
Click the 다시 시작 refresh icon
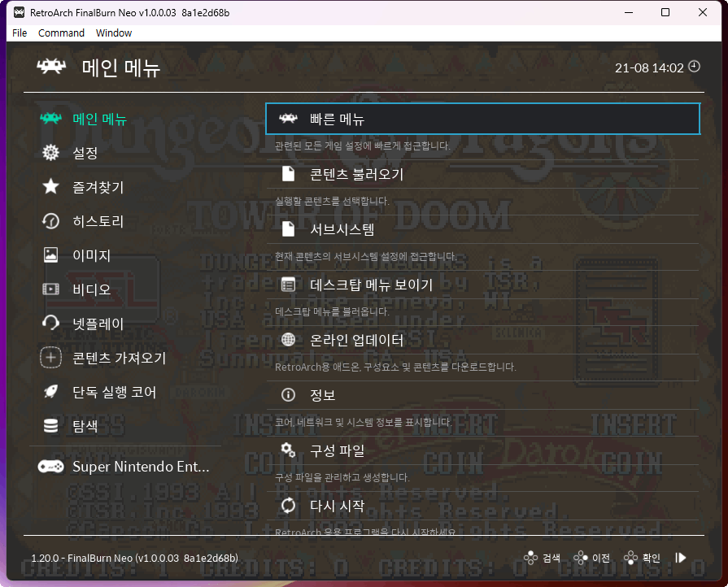[x=288, y=506]
